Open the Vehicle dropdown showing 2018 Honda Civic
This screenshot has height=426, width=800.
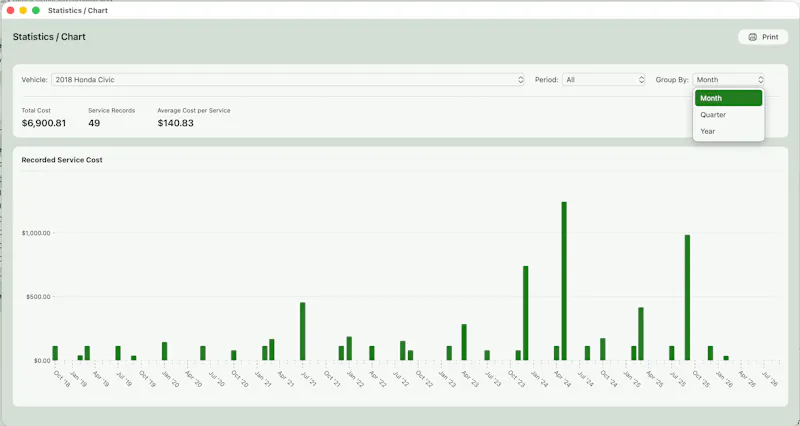[288, 80]
